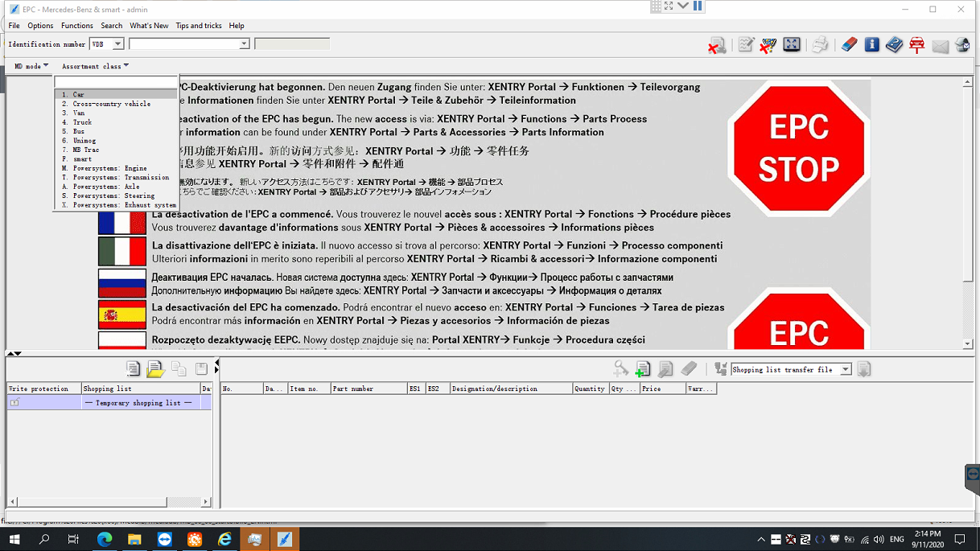Click the gray document icon beside add item
980x551 pixels.
[x=665, y=368]
